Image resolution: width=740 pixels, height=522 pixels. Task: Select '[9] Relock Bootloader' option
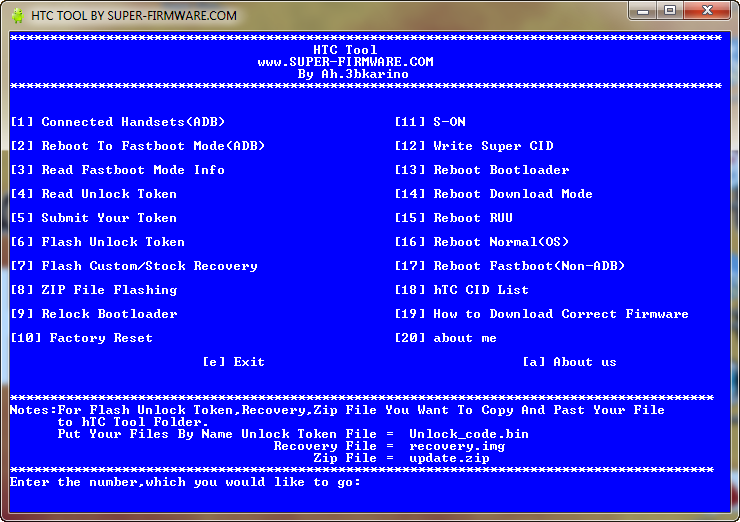click(x=94, y=314)
